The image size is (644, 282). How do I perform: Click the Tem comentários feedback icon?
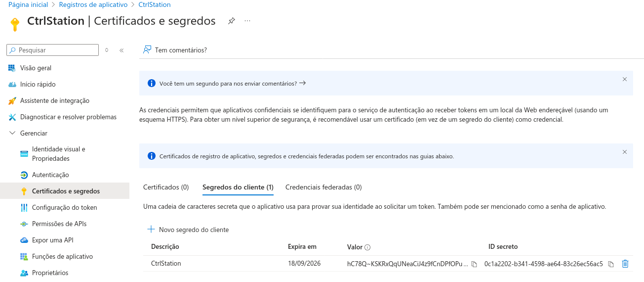point(147,50)
